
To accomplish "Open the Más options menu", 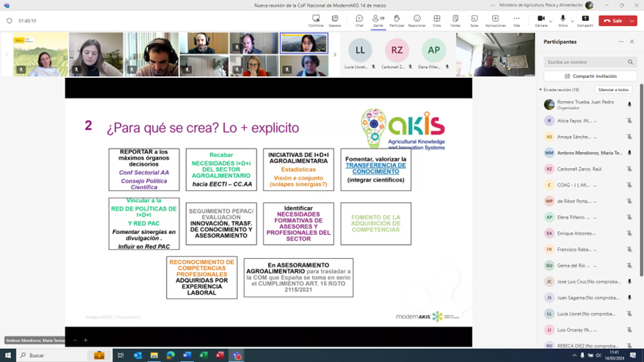I will pos(517,20).
